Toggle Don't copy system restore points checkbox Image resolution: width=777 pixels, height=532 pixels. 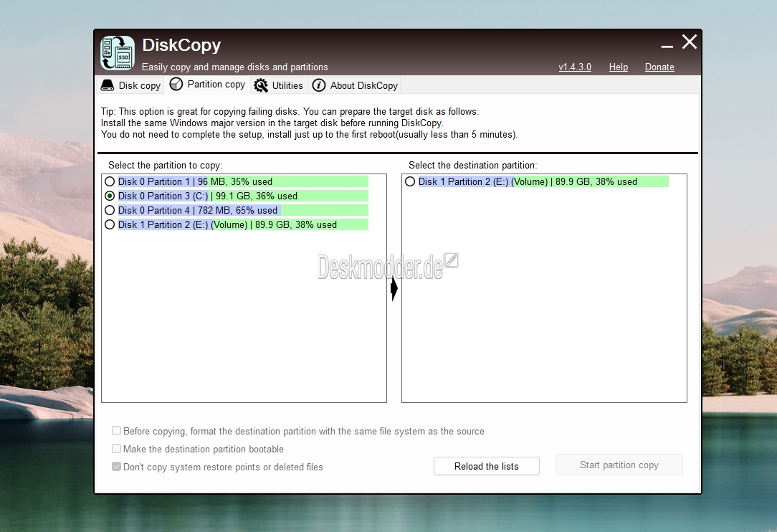pos(116,467)
